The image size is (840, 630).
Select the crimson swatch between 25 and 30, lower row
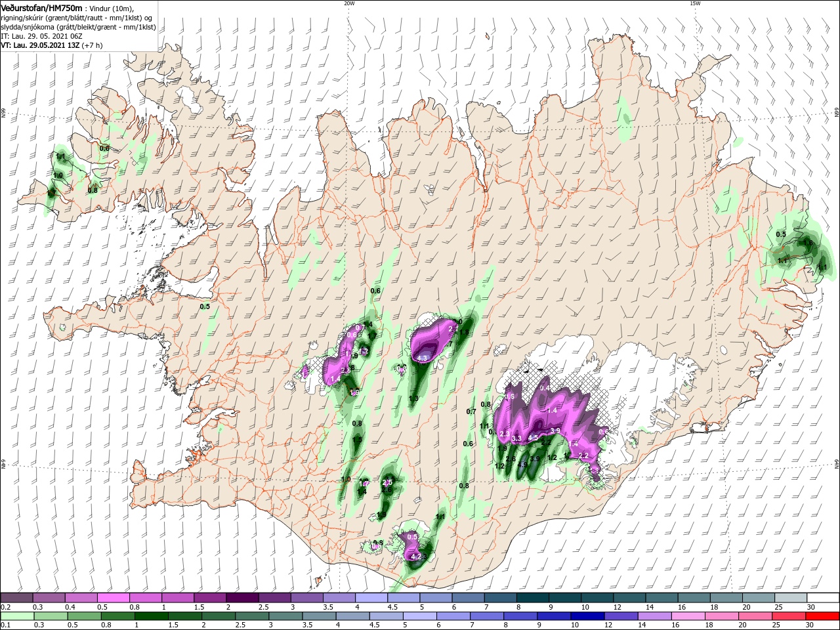(x=791, y=616)
